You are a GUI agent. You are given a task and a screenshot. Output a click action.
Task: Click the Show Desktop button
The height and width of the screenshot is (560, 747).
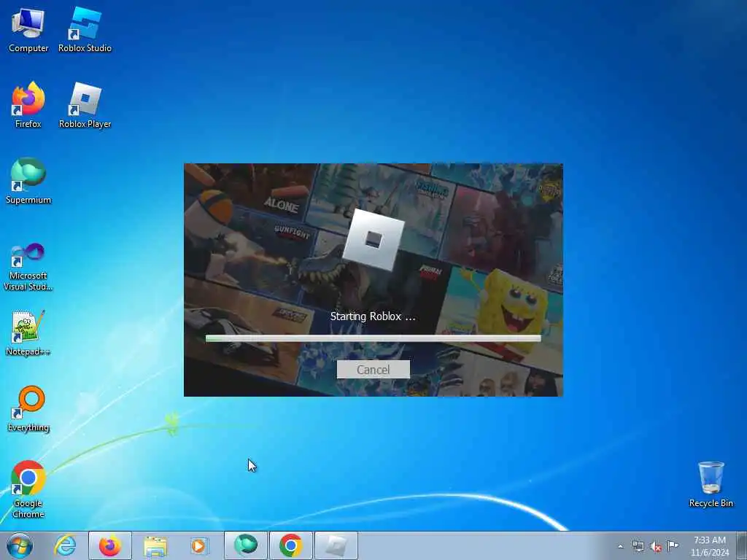tap(742, 545)
